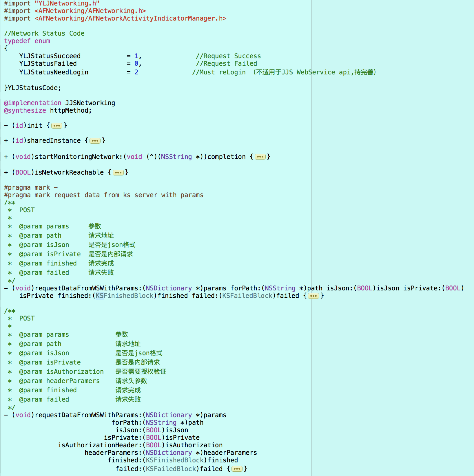Expand folded body of last requestDataFromWS method
The image size is (474, 476).
coord(237,469)
